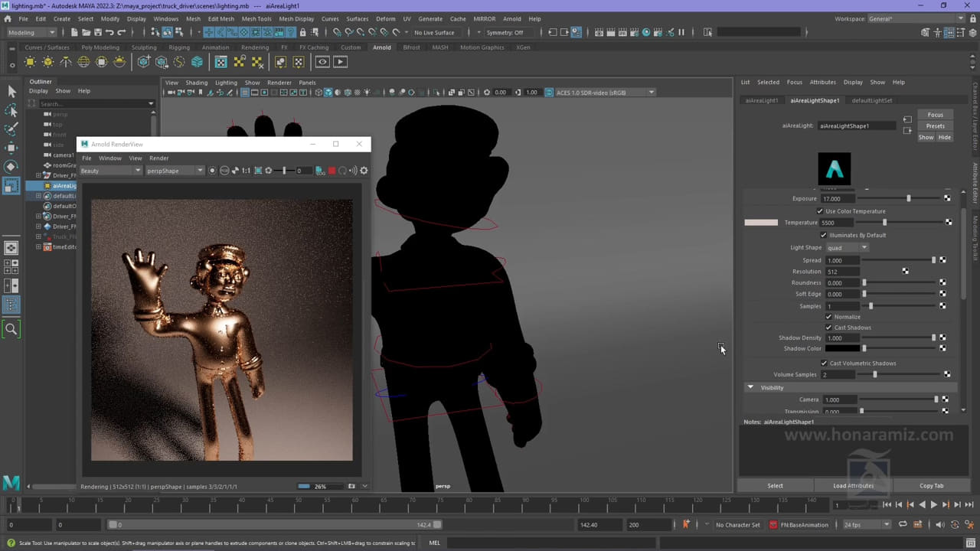Open the ACES 1.0 SDR-video view transform dropdown
This screenshot has height=551, width=980.
605,93
